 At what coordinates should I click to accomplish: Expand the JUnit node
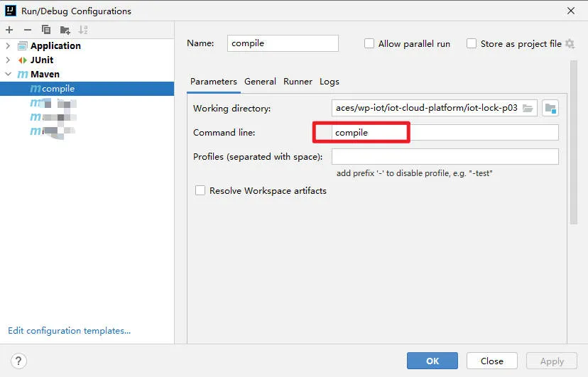8,60
